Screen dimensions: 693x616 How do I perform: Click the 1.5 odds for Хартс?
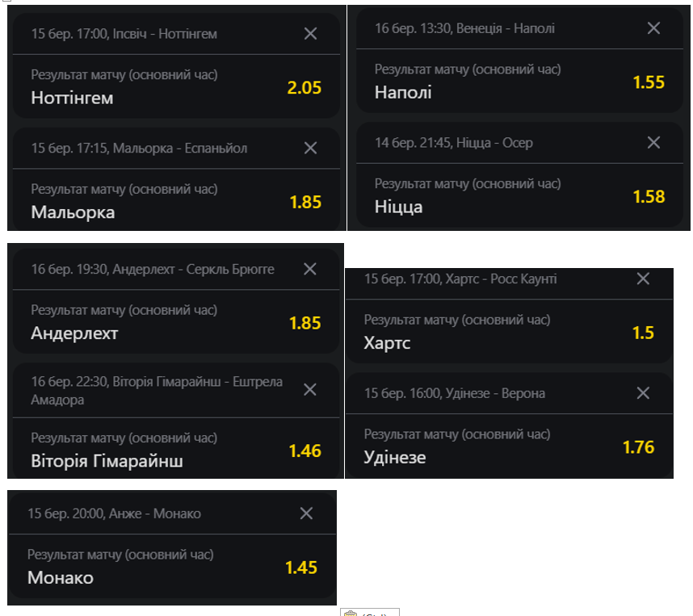643,333
